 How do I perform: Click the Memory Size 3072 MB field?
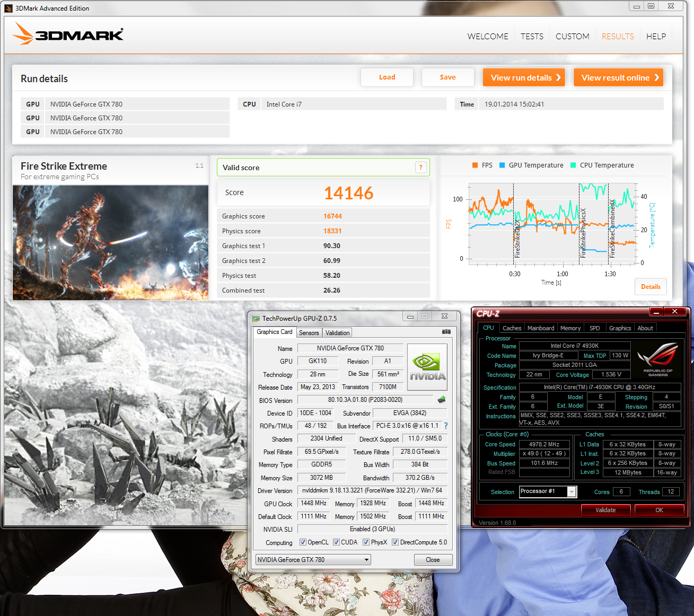pyautogui.click(x=321, y=478)
